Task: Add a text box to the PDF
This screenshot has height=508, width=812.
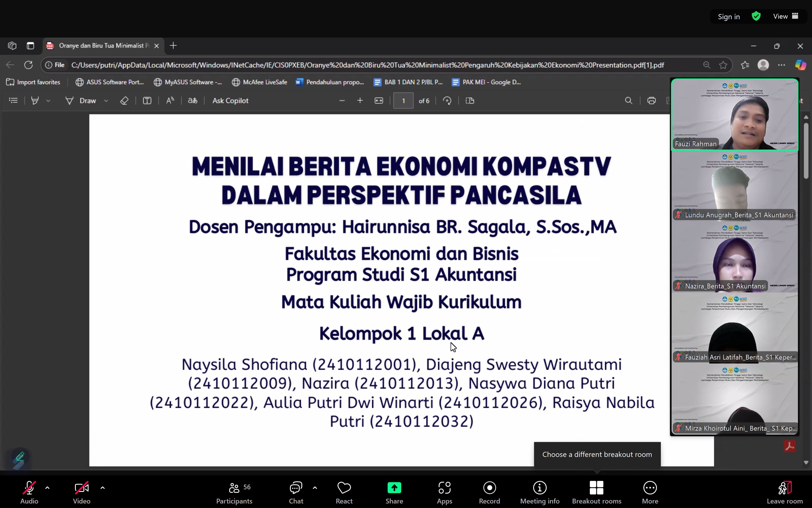Action: 147,100
